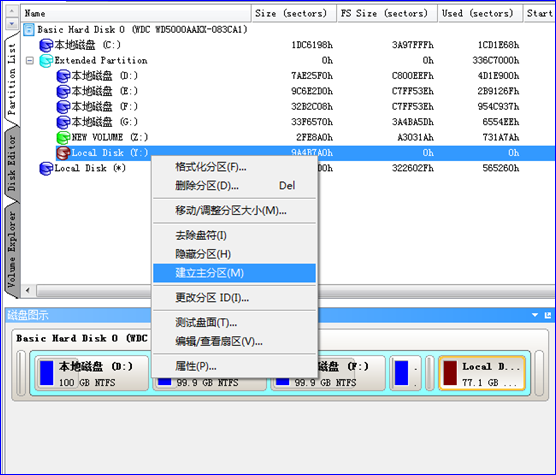Select the green NEW VOLUME (Z:) icon
Viewport: 556px width, 475px height.
63,138
